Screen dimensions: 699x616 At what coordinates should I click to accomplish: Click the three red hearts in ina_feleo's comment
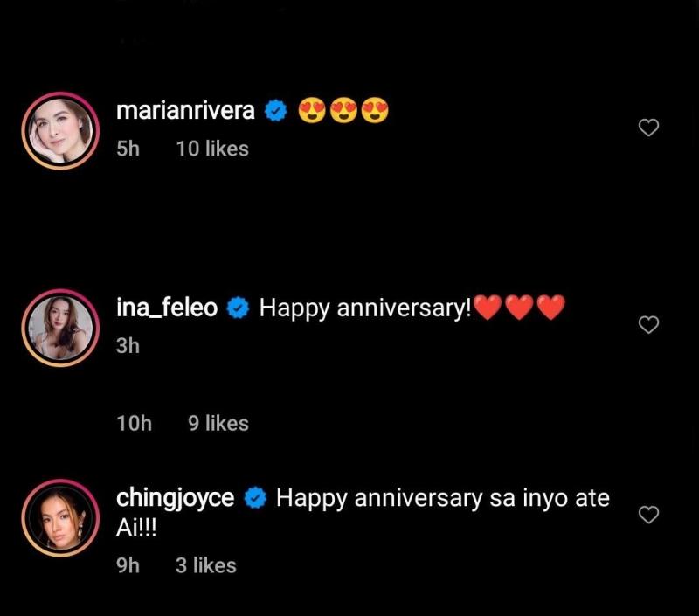coord(519,308)
